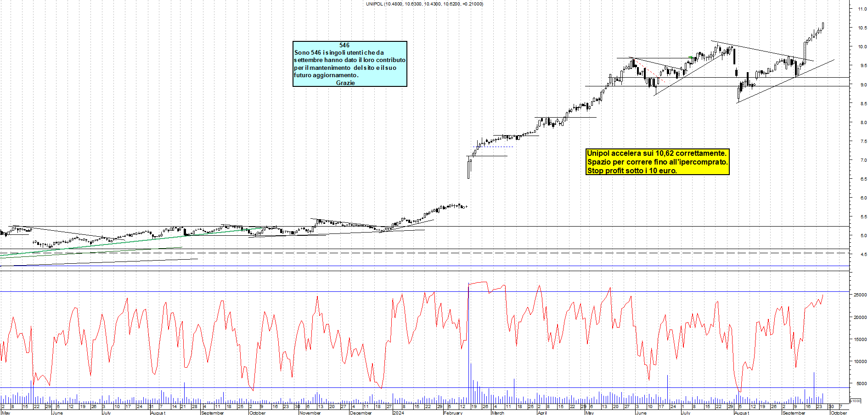868x415 pixels.
Task: Click the UNIPOL chart title with OHLC values
Action: pyautogui.click(x=424, y=4)
